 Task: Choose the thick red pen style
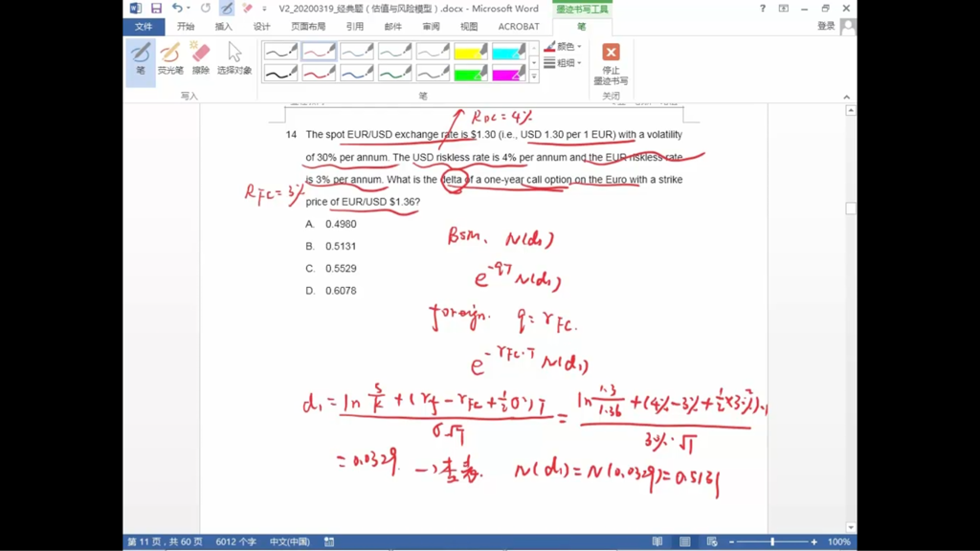coord(319,74)
